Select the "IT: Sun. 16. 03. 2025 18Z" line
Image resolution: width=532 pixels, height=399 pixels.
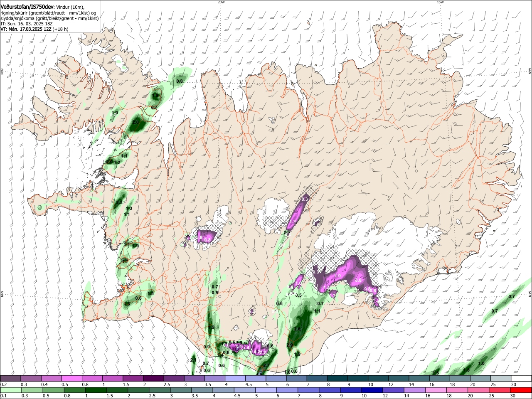27,24
